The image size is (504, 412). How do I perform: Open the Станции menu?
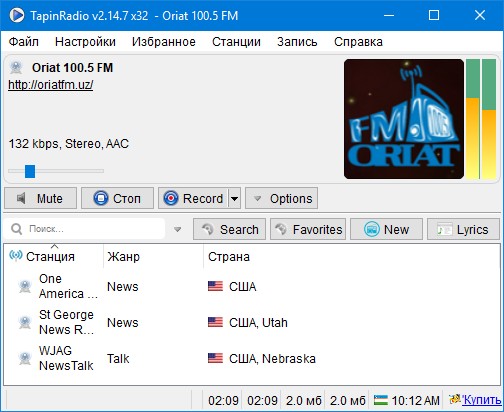point(236,42)
